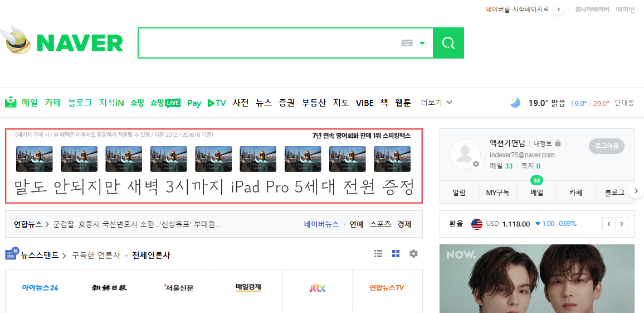Open Naver TV with the play icon

(217, 103)
